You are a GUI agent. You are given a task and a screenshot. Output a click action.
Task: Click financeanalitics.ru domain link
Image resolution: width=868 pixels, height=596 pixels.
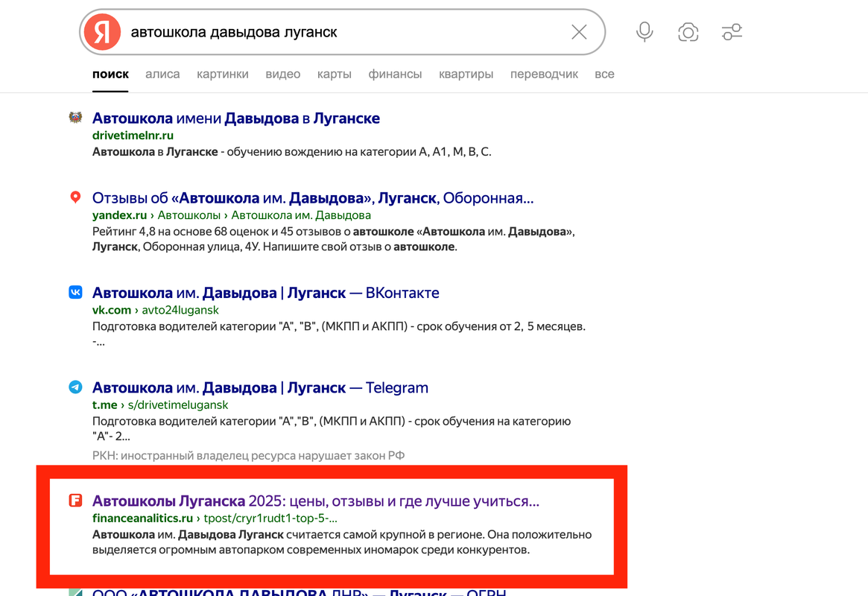click(x=142, y=519)
